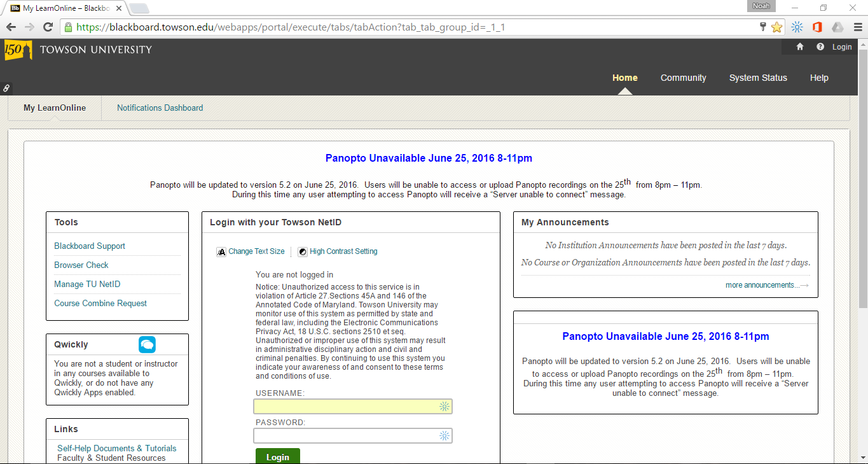Click the Change Text Size icon
The image size is (868, 464).
pyautogui.click(x=221, y=252)
